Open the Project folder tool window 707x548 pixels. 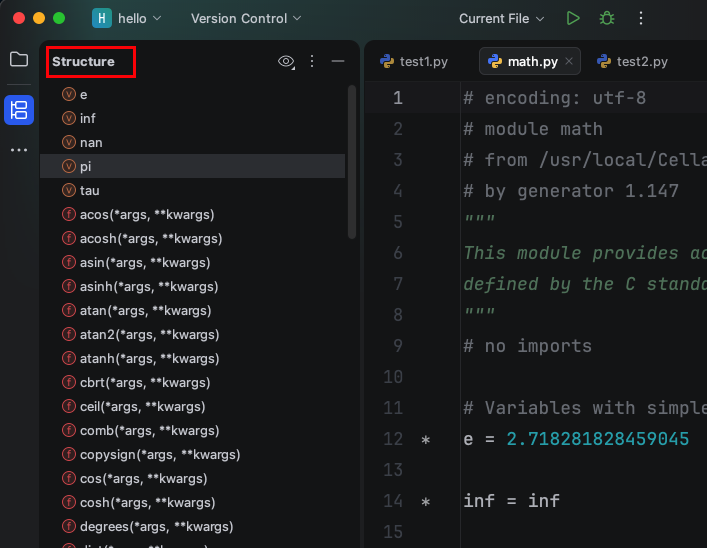pyautogui.click(x=19, y=60)
